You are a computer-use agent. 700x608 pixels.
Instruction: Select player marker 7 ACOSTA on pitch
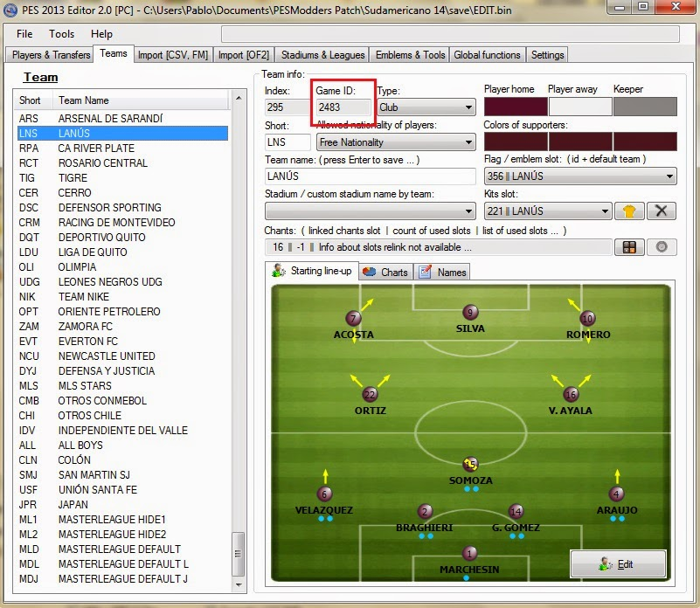353,319
